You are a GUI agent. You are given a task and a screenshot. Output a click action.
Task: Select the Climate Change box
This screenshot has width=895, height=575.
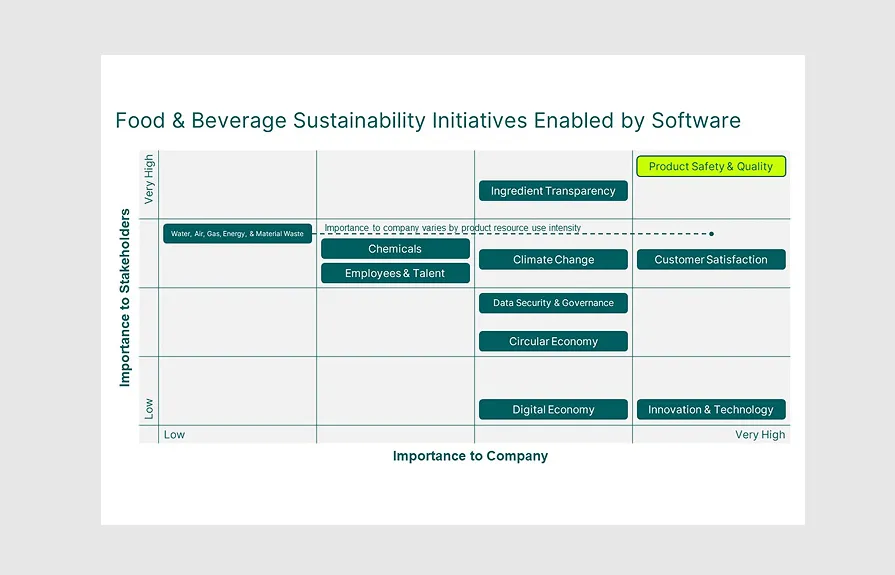coord(553,259)
